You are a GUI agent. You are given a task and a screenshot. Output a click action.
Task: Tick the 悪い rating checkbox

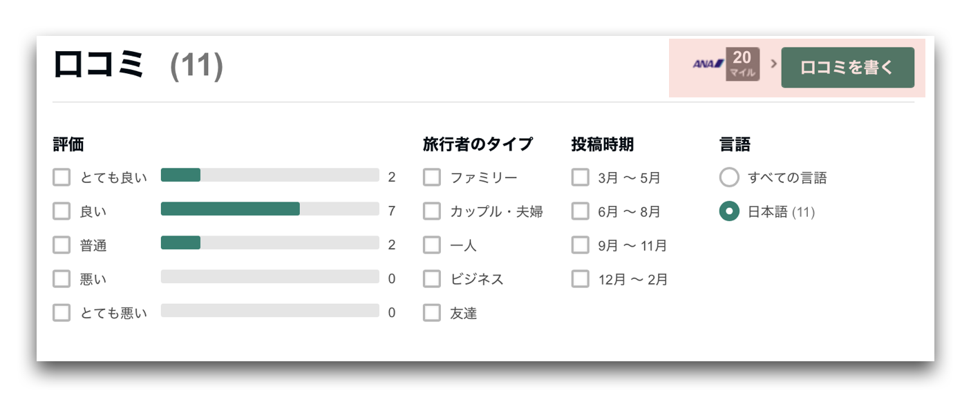pyautogui.click(x=62, y=279)
